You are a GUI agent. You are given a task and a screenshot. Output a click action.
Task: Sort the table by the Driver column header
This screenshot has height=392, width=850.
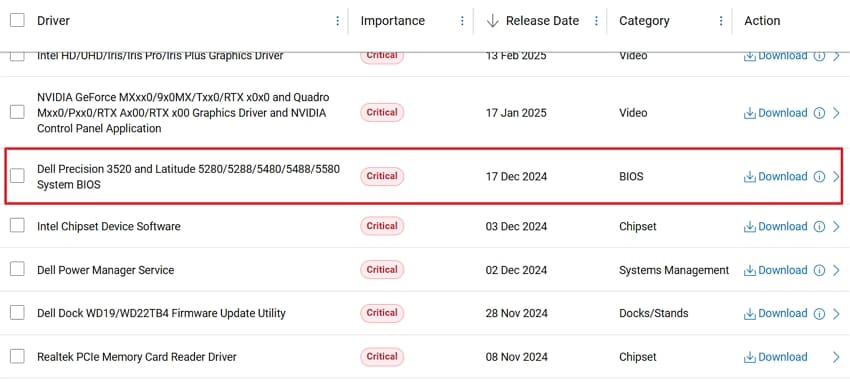point(53,21)
